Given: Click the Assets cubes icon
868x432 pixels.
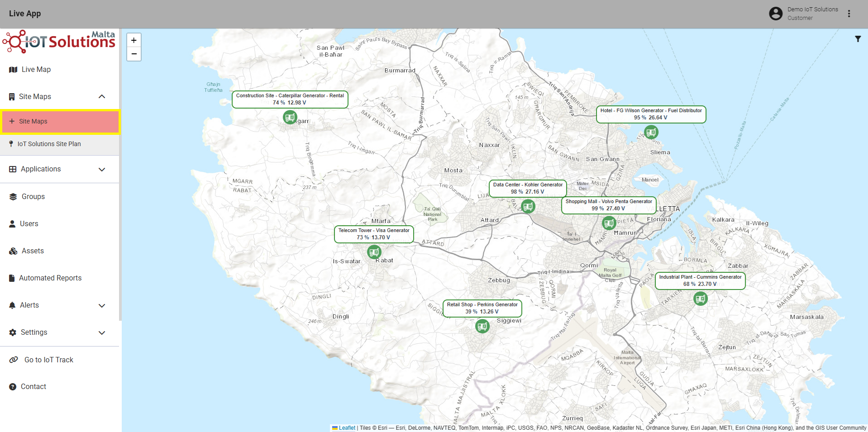Looking at the screenshot, I should [13, 251].
